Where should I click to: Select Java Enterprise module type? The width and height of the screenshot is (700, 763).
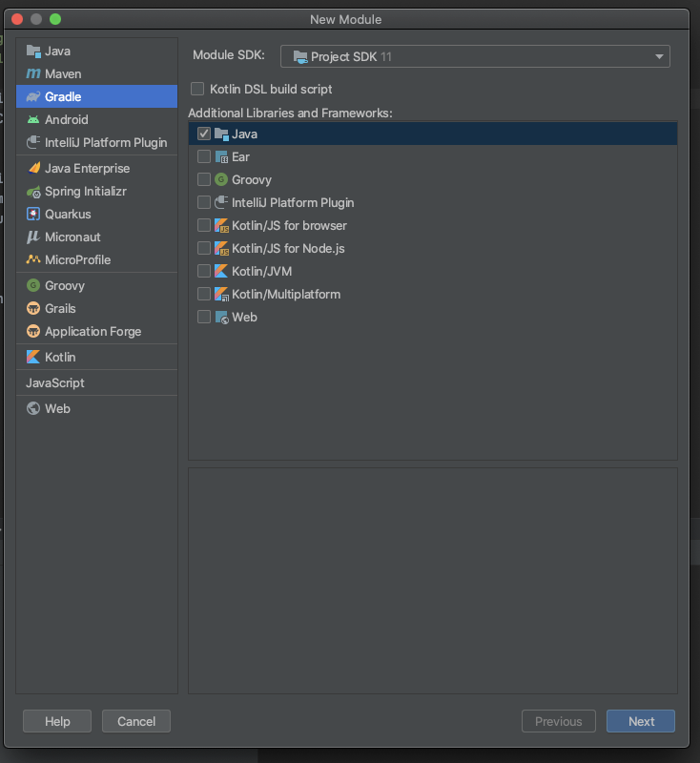point(87,169)
